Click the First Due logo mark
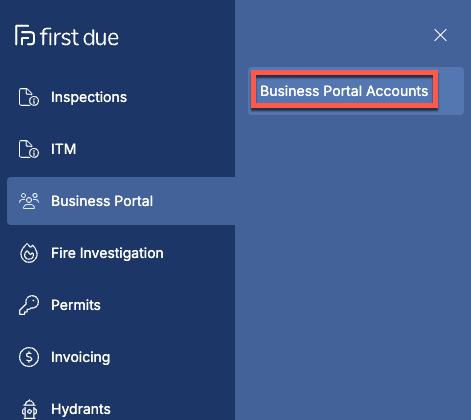Screen dimensions: 471x420 (x=25, y=35)
